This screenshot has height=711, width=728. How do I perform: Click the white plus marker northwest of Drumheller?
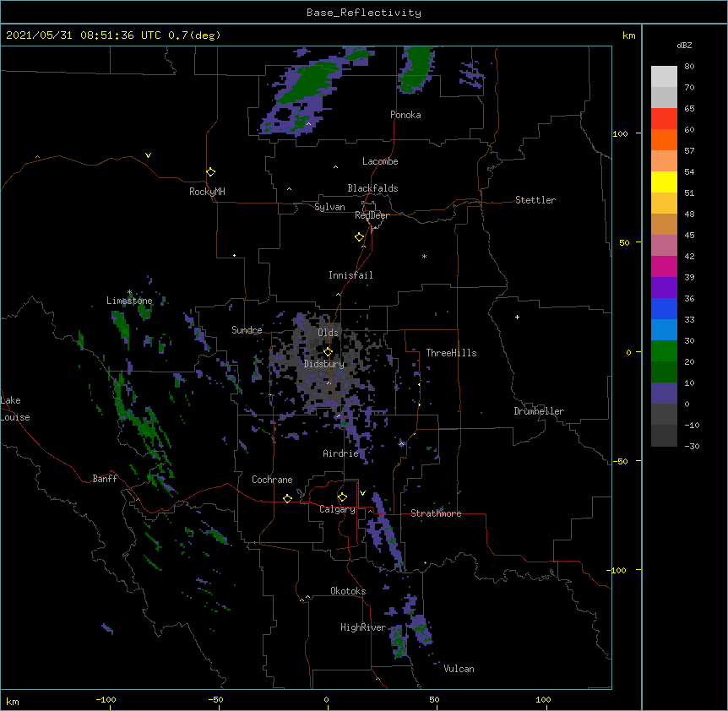pyautogui.click(x=517, y=317)
